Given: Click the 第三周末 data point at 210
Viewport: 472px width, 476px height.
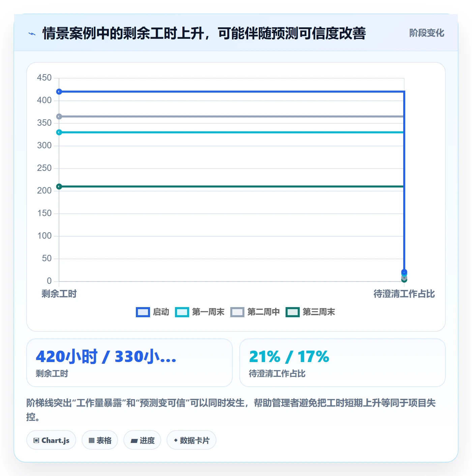Looking at the screenshot, I should point(59,187).
